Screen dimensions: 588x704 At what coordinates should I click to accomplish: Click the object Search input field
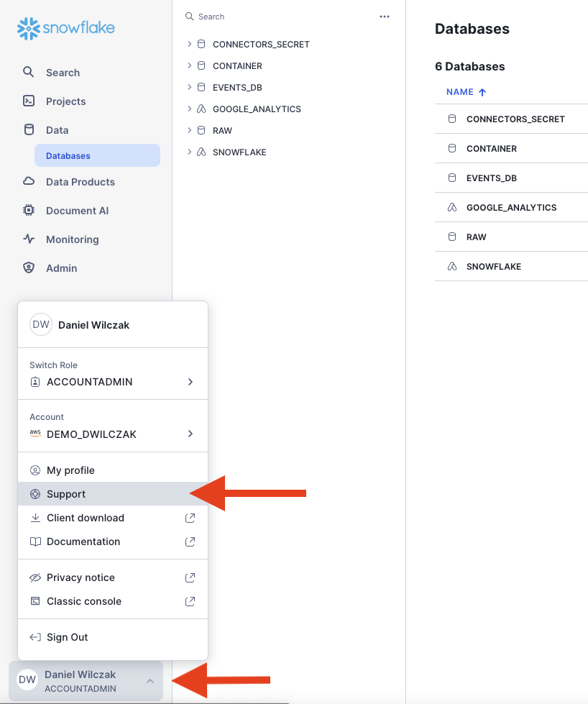point(280,17)
